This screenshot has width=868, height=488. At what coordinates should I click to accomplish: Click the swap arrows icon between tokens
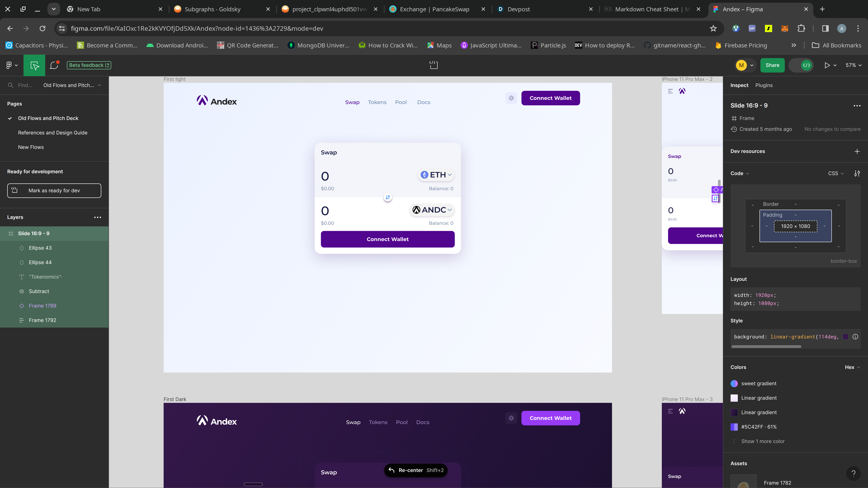click(387, 197)
